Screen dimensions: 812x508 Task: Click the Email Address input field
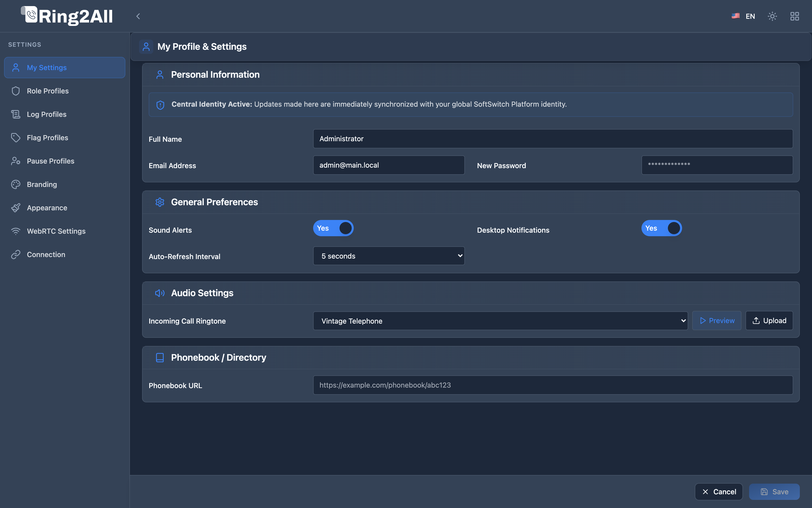tap(388, 165)
